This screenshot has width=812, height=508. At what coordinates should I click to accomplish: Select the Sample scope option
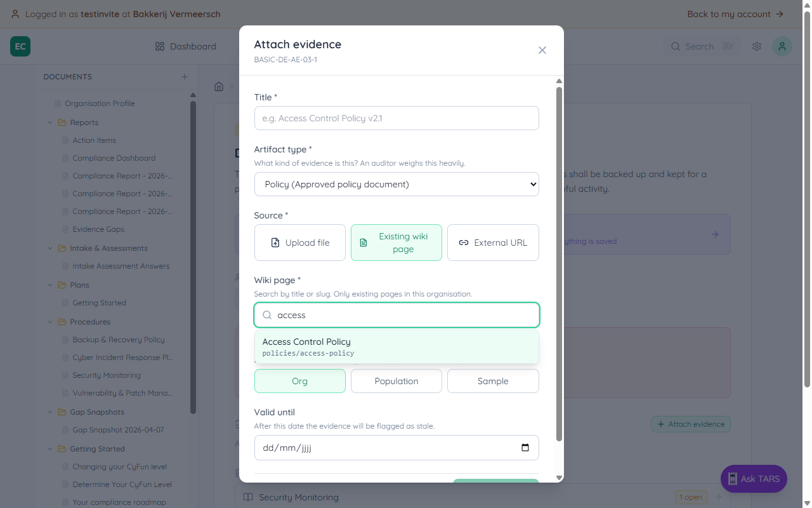[493, 380]
